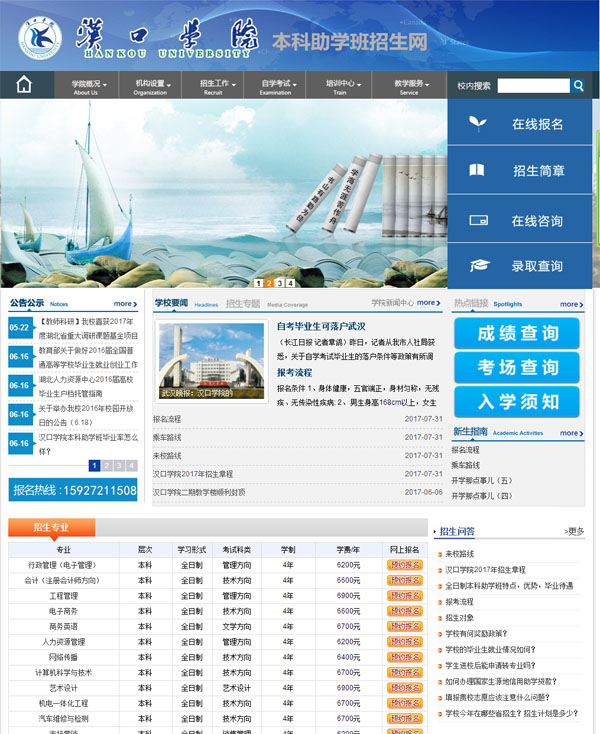Expand the 机构设置 Organization menu
600x734 pixels.
pyautogui.click(x=150, y=86)
